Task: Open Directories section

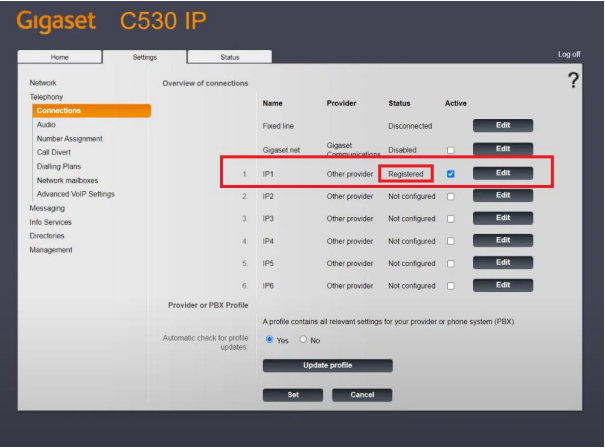Action: 47,236
